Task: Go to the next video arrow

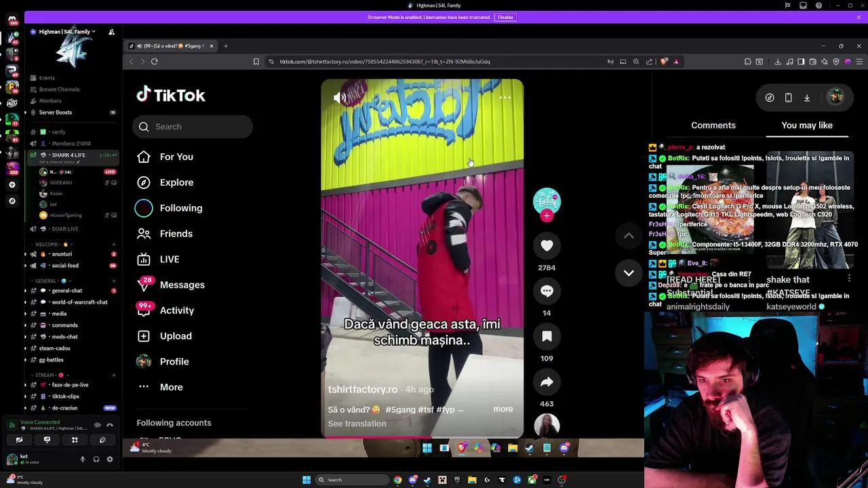Action: [x=629, y=272]
